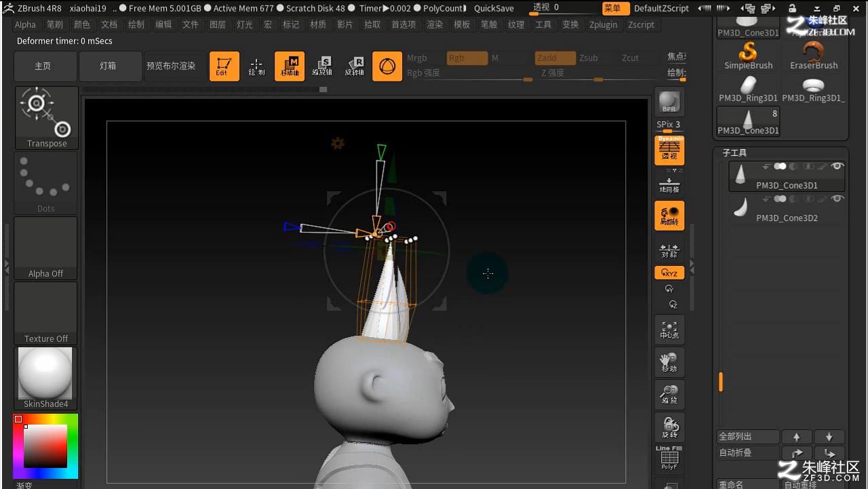
Task: Click the Gizmo 3D circle icon
Action: pyautogui.click(x=387, y=66)
